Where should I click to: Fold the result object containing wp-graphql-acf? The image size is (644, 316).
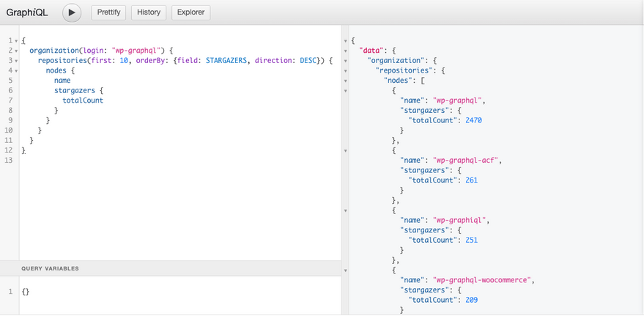click(345, 150)
